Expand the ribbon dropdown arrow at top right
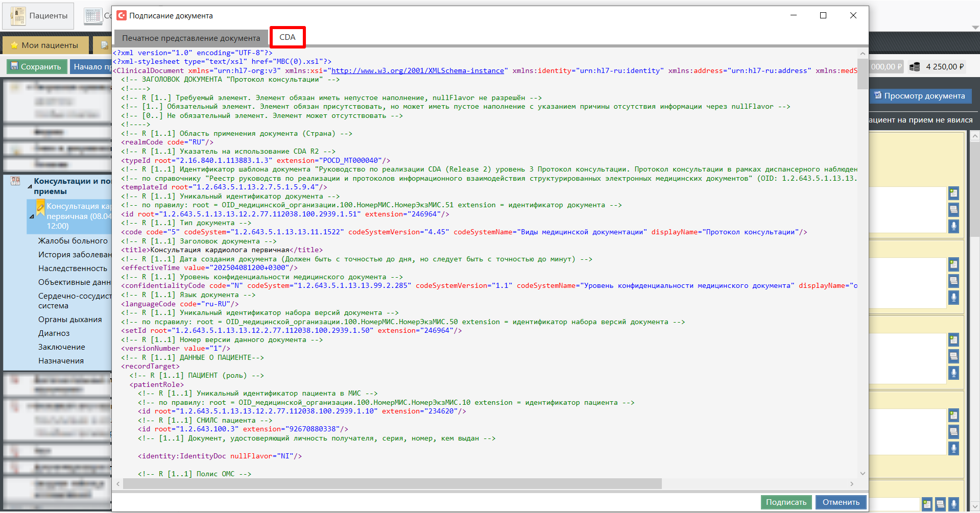Viewport: 980px width, 513px height. 975,28
